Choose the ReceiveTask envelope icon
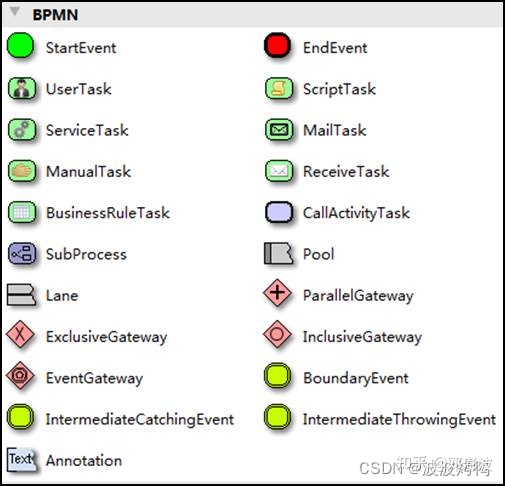Screen dimensions: 505x486 pos(279,171)
